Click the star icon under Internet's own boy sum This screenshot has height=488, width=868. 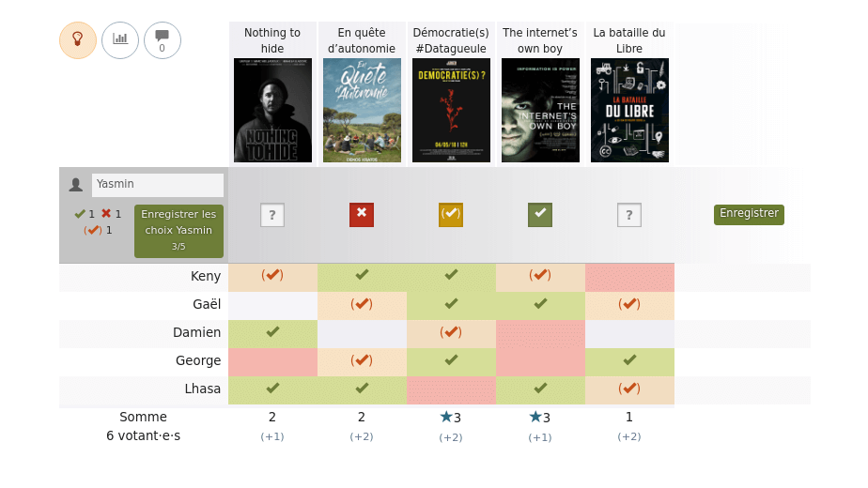[x=535, y=417]
